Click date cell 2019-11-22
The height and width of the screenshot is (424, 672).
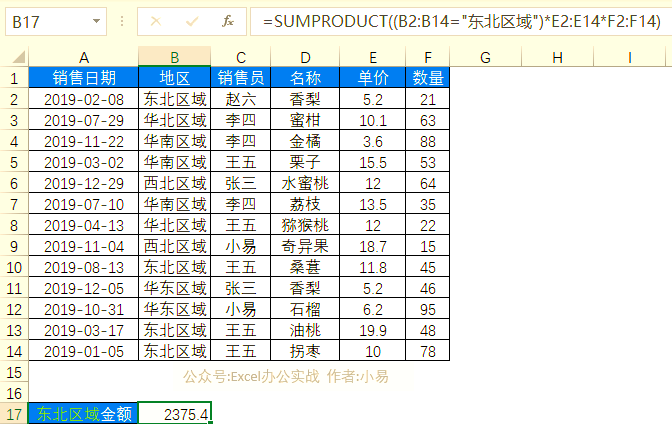(84, 141)
